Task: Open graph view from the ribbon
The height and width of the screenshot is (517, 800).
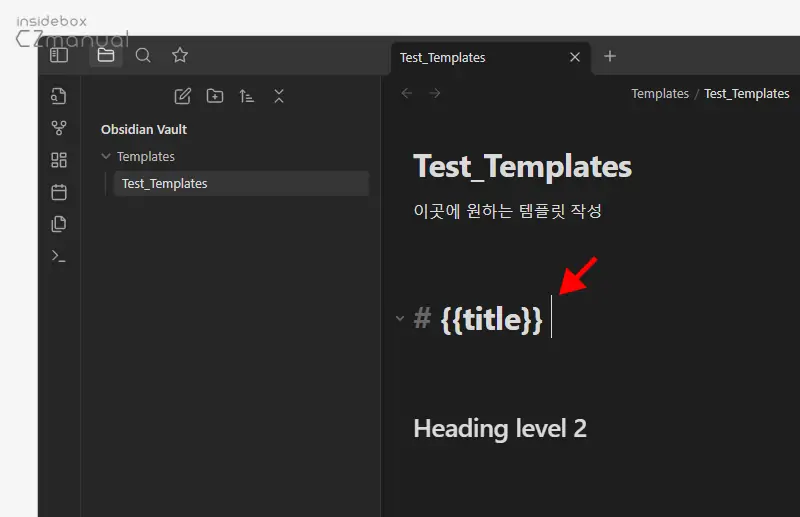Action: [x=59, y=128]
